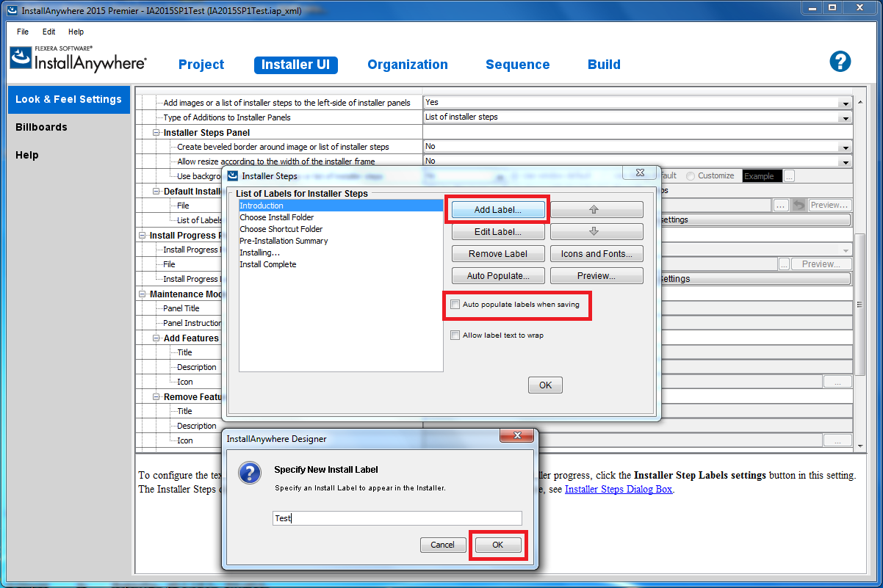Collapse the Install Progress tree node

143,236
